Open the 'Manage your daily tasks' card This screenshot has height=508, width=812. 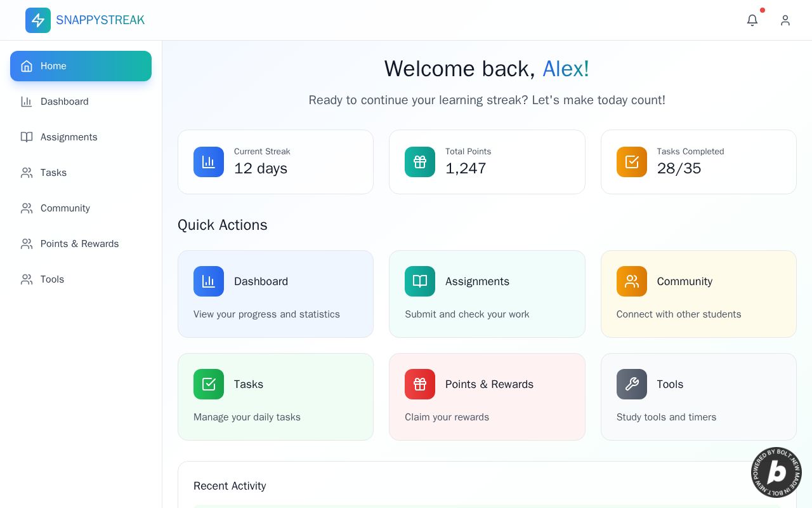click(x=275, y=397)
